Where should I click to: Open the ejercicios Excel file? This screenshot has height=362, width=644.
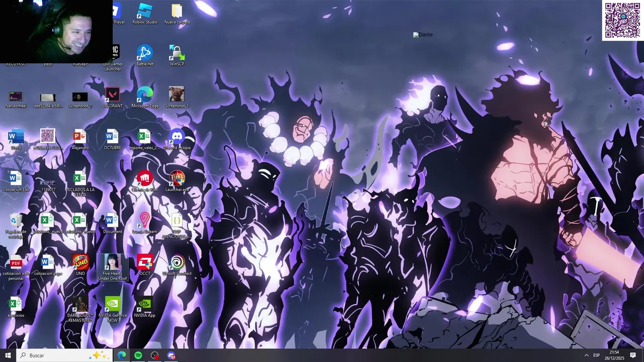pos(16,307)
